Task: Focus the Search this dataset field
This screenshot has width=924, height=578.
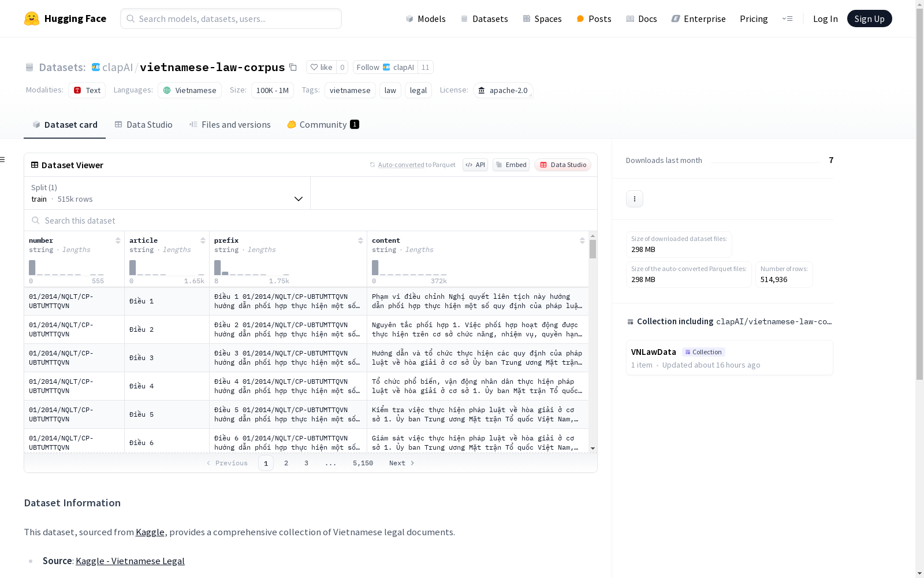Action: [x=311, y=220]
